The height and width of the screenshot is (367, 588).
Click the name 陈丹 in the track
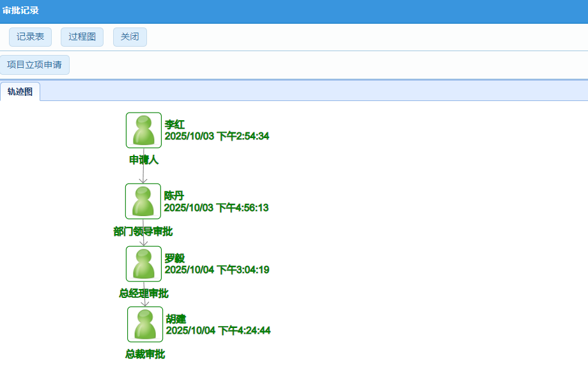[174, 196]
